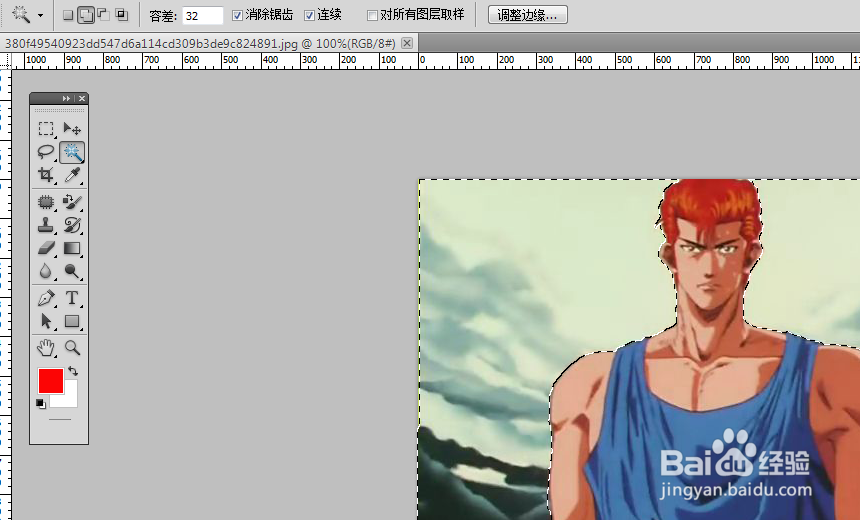Select the Hand tool
Viewport: 860px width, 520px height.
(46, 348)
